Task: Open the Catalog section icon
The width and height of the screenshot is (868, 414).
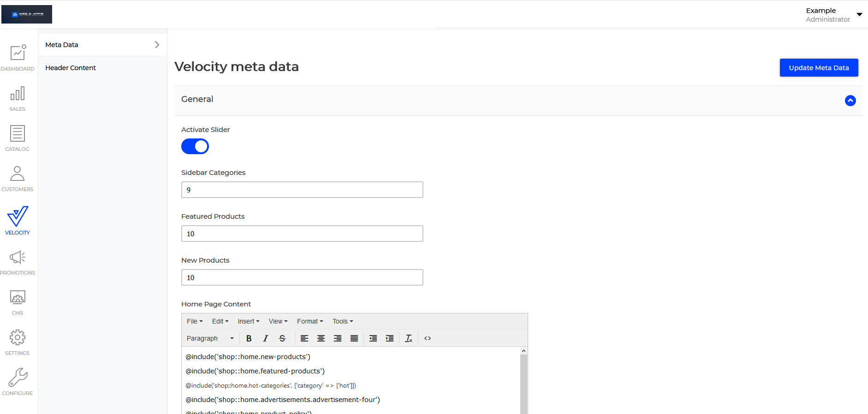Action: pyautogui.click(x=18, y=133)
